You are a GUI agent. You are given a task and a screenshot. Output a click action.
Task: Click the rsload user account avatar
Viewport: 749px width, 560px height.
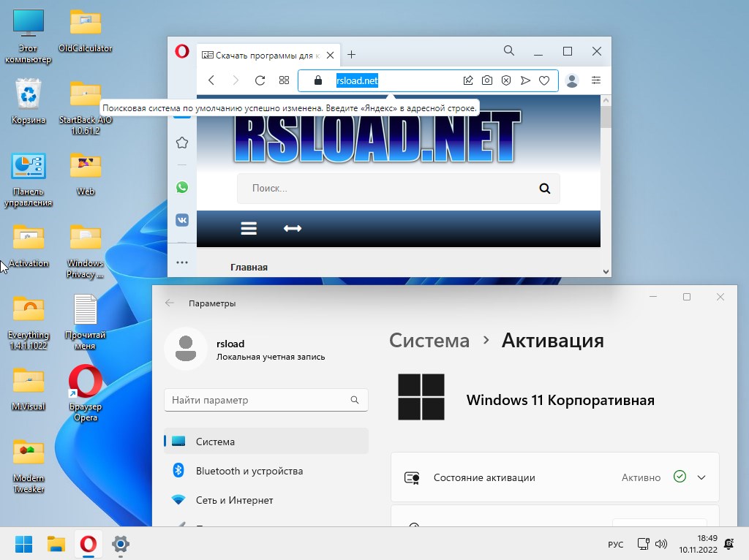coord(186,349)
